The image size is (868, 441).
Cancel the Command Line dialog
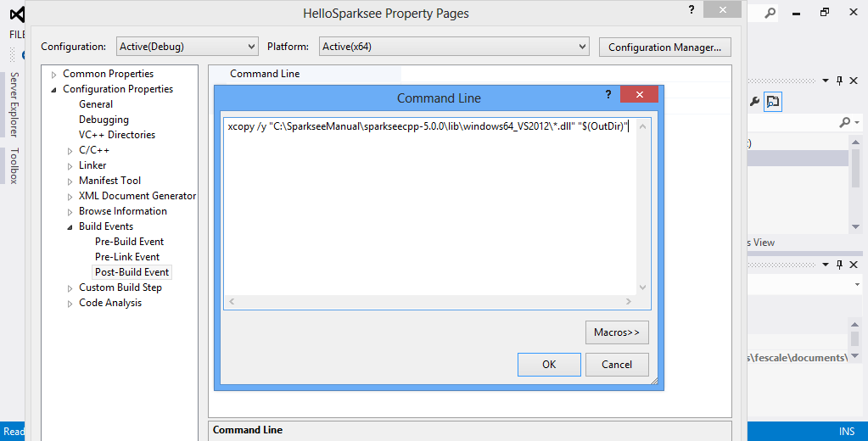click(617, 365)
